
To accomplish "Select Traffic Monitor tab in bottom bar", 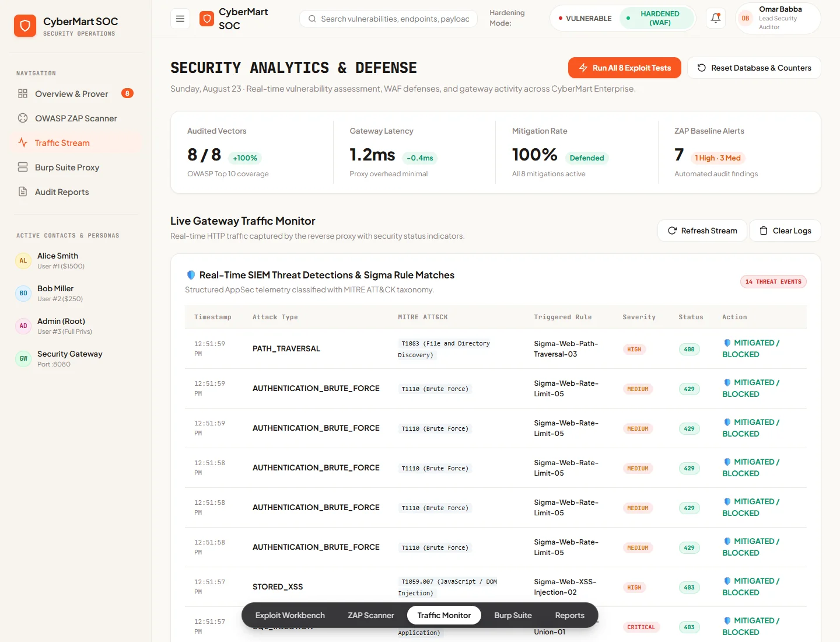I will pos(444,615).
